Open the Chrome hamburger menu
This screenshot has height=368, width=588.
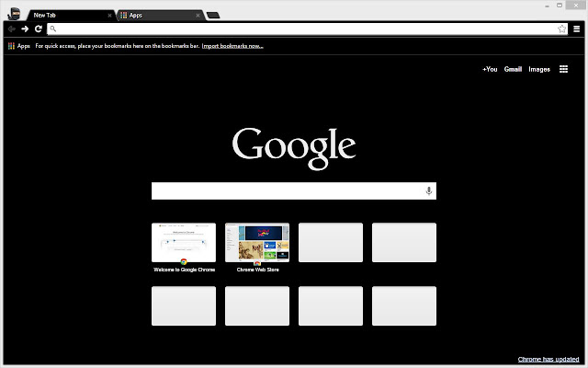[576, 29]
